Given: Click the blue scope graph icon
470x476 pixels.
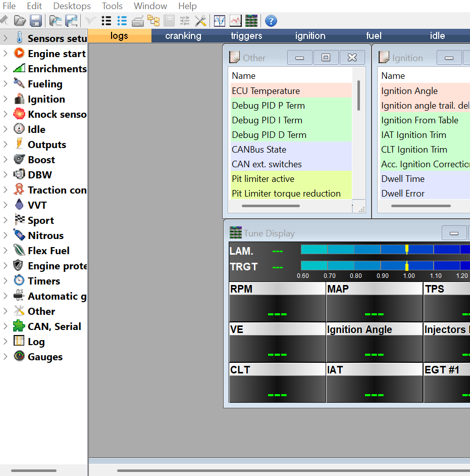Looking at the screenshot, I should coord(220,21).
